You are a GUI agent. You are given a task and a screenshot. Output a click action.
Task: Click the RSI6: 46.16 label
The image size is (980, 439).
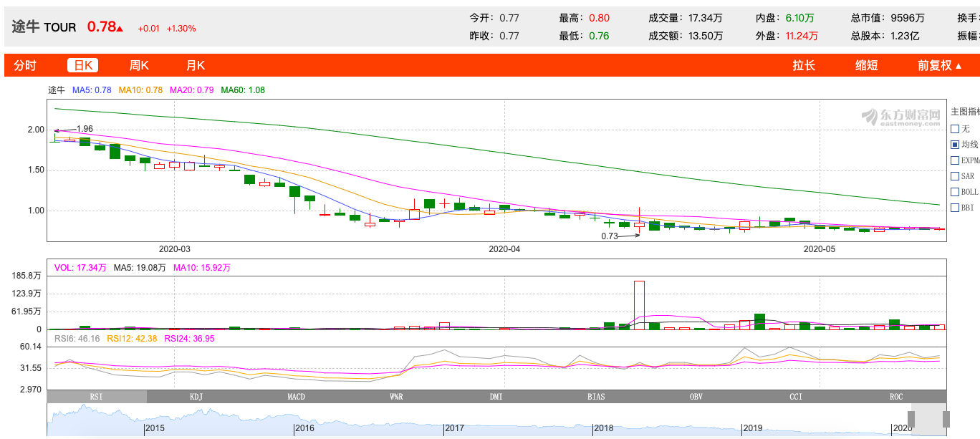pos(77,339)
